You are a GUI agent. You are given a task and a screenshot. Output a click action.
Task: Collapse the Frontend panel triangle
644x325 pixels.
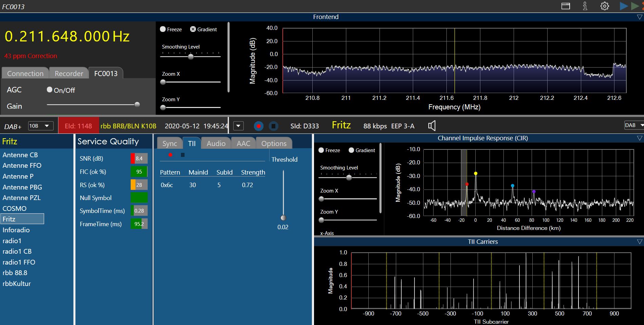click(640, 17)
